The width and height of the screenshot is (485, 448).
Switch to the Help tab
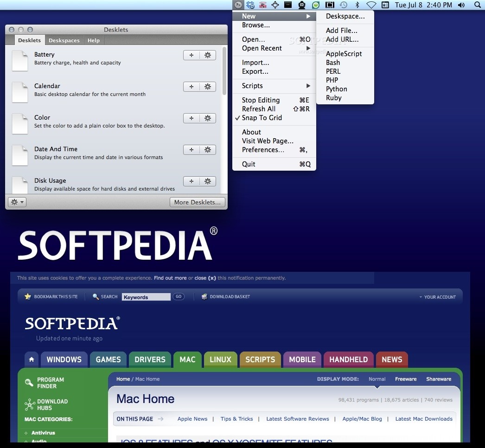point(93,40)
